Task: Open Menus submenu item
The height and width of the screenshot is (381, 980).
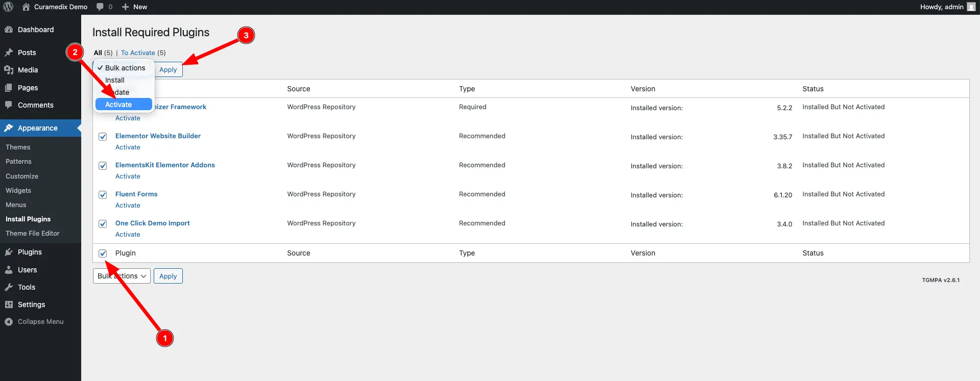Action: (x=16, y=205)
